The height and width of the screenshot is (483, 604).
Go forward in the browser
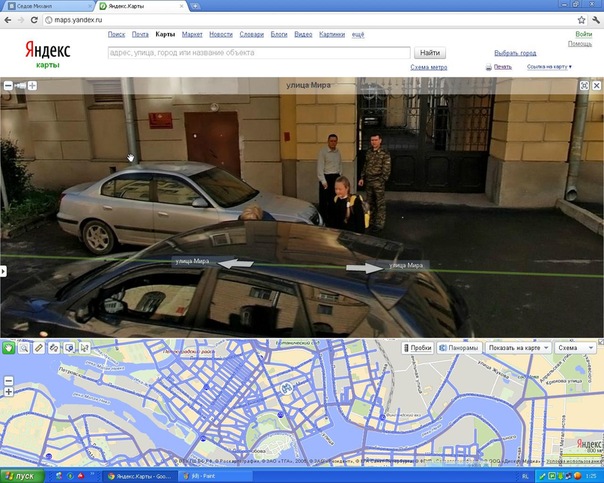(21, 20)
